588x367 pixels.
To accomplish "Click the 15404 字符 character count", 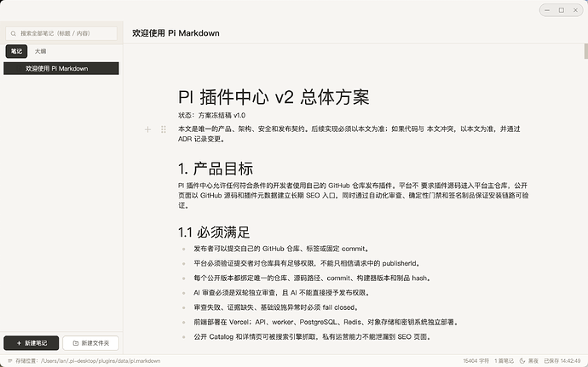I will coord(476,361).
